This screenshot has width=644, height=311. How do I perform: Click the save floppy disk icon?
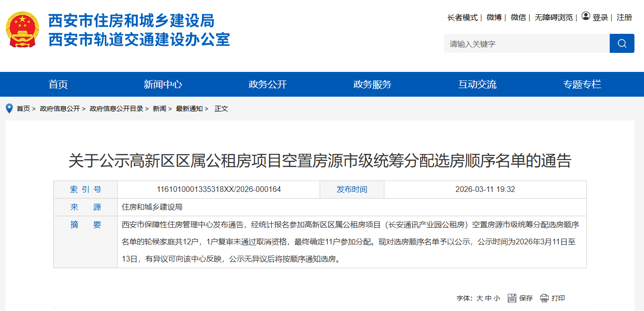click(512, 298)
